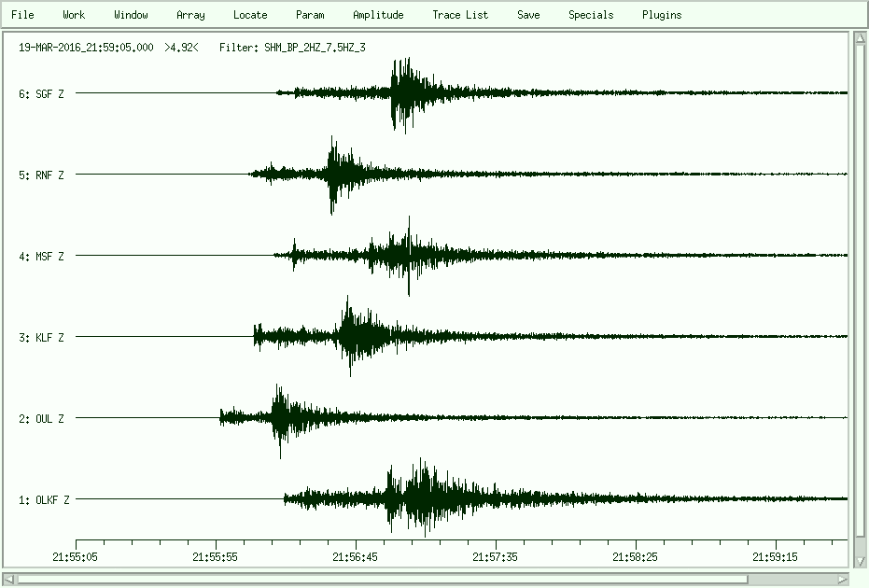Click the vertical scrollbar up arrow

861,37
